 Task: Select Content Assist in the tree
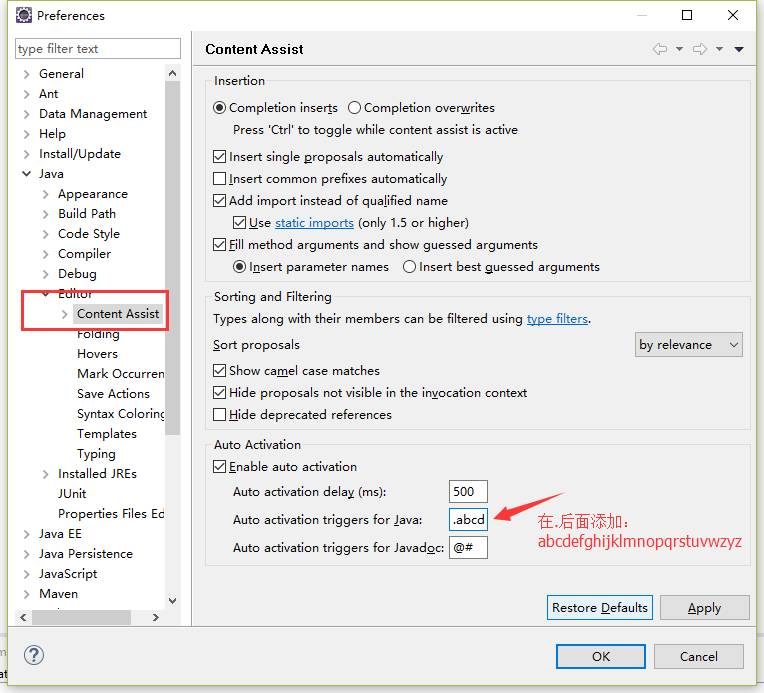[118, 313]
